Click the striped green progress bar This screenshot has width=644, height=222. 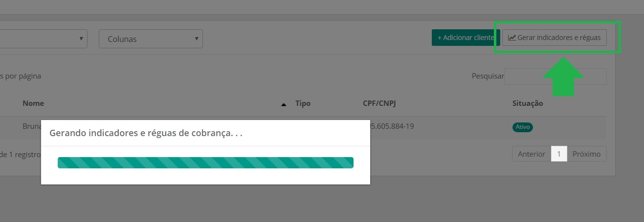point(205,162)
